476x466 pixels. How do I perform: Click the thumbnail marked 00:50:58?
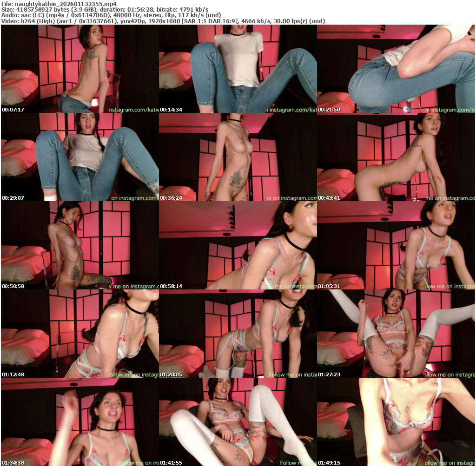point(79,245)
